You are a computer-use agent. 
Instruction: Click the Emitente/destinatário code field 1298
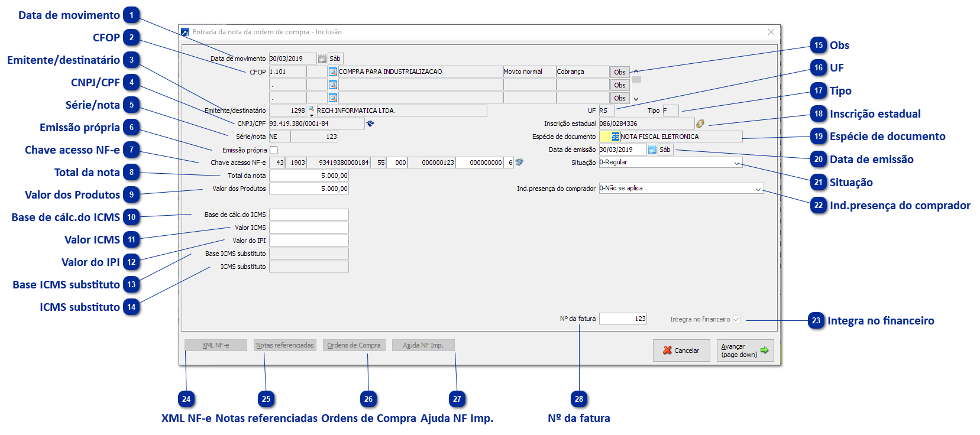click(x=287, y=111)
